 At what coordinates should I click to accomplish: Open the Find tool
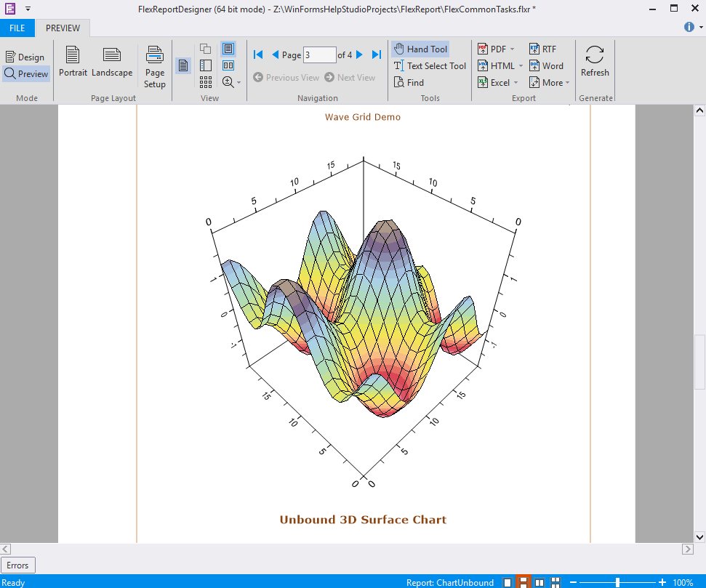click(409, 83)
